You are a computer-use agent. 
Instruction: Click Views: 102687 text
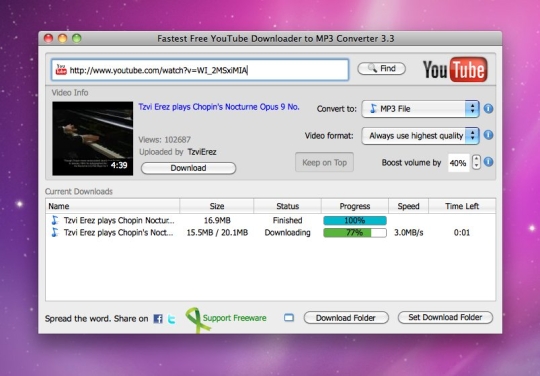pyautogui.click(x=165, y=139)
